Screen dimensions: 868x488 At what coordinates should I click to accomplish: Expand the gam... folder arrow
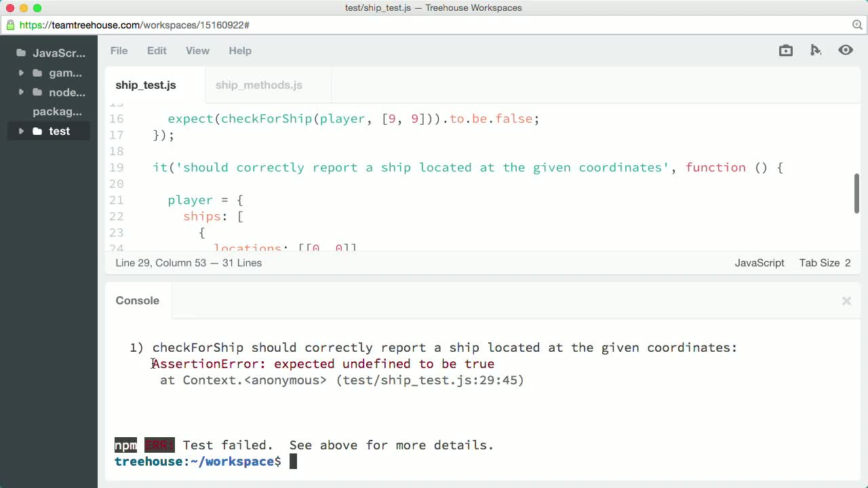pos(21,73)
